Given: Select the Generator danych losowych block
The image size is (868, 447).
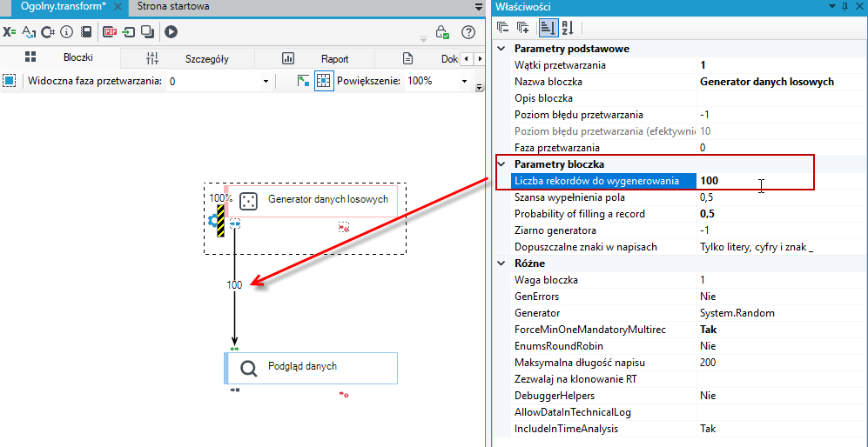Looking at the screenshot, I should click(311, 202).
